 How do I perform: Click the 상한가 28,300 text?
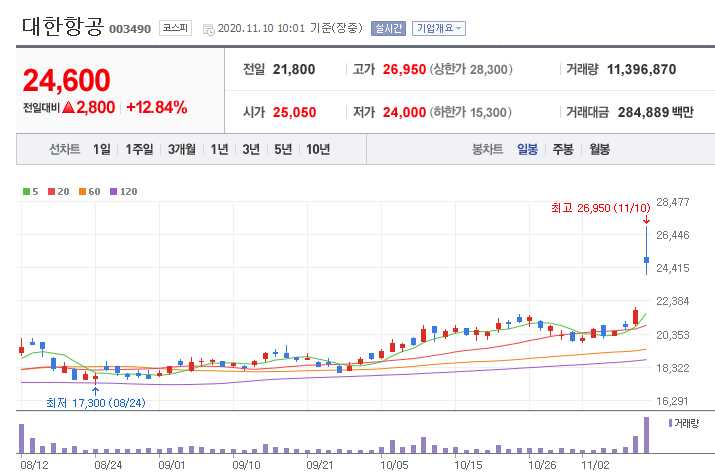click(471, 69)
